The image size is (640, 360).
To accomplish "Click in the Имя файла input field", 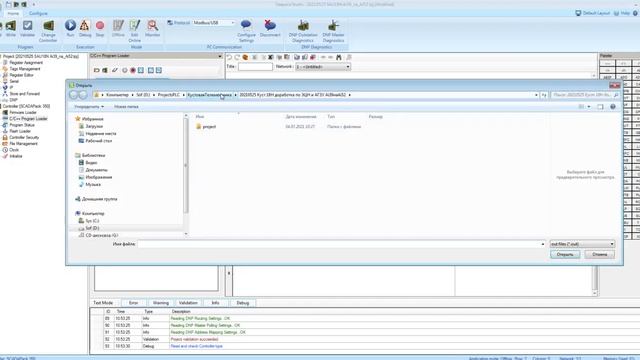I will point(339,244).
